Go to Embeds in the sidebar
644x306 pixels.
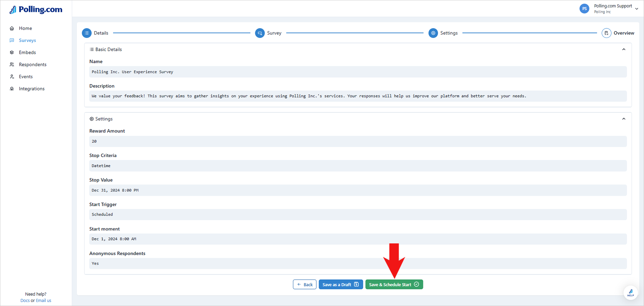pos(27,52)
